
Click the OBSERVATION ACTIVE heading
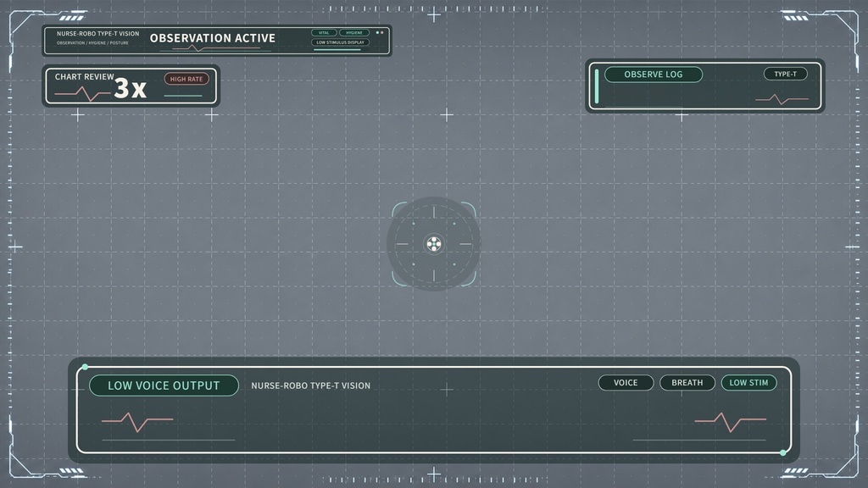coord(213,38)
